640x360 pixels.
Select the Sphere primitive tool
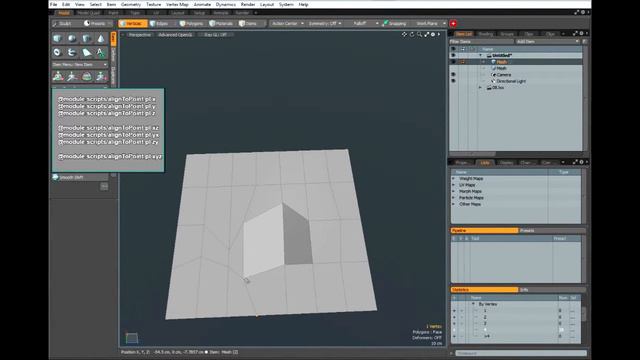[72, 39]
